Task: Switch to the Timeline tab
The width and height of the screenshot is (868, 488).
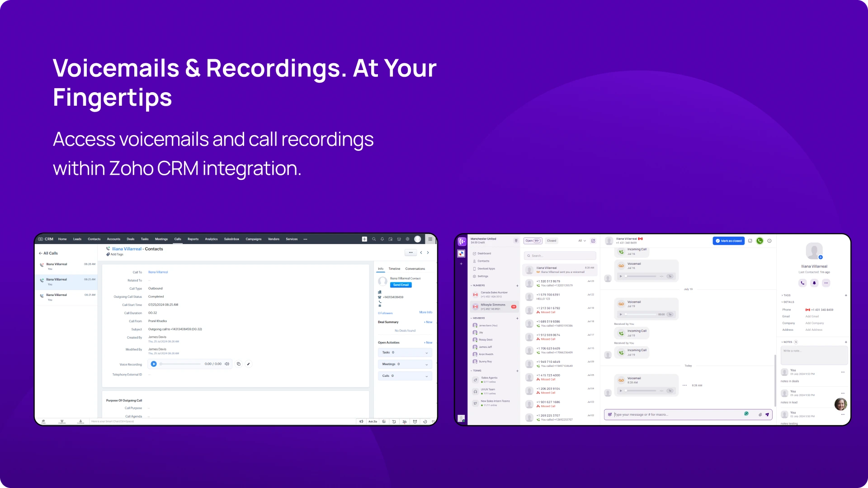Action: coord(394,269)
